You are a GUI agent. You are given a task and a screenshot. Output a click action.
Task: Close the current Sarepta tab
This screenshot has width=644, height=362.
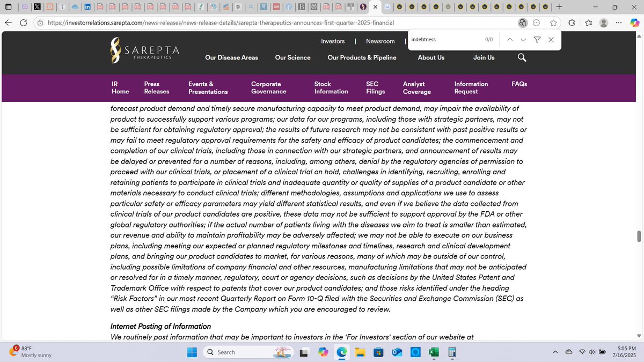click(x=375, y=7)
